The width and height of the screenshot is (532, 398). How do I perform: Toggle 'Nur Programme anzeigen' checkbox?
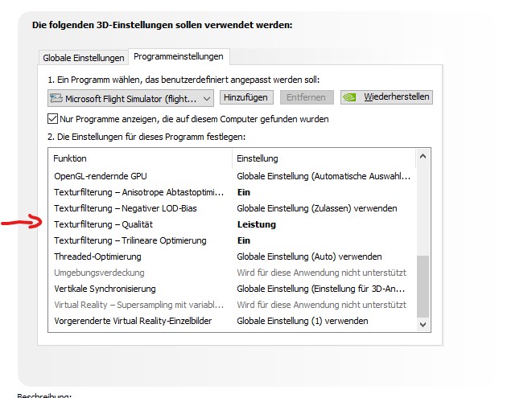click(x=52, y=119)
